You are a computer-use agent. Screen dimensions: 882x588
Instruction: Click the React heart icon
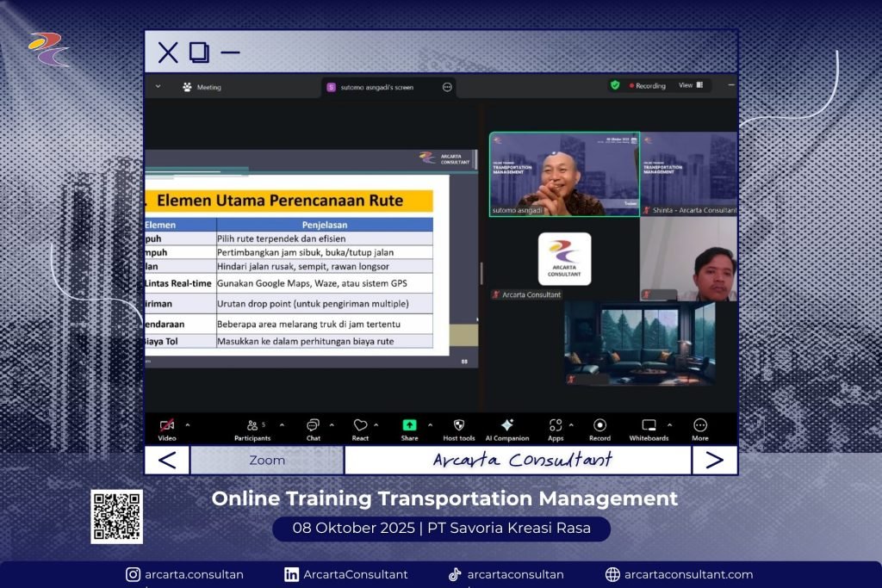point(360,425)
